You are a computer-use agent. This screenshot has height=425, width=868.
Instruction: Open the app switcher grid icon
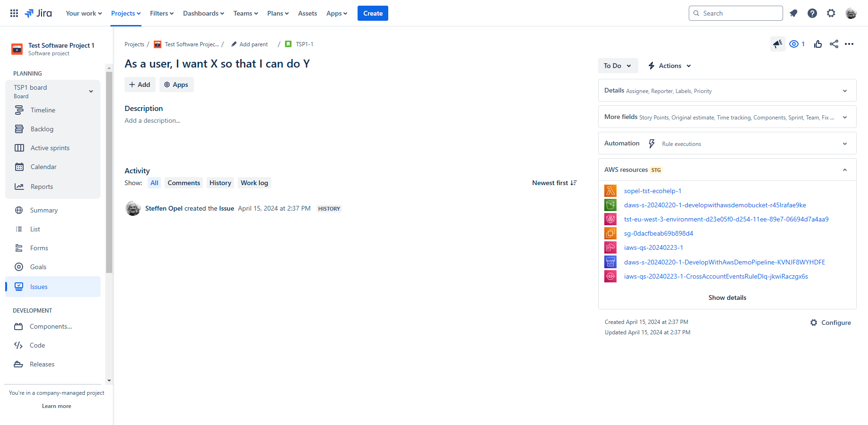click(x=14, y=13)
